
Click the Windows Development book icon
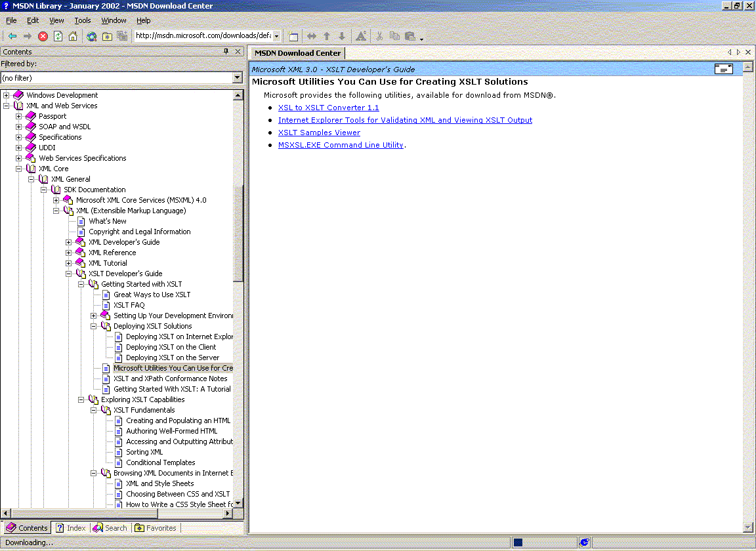point(18,95)
